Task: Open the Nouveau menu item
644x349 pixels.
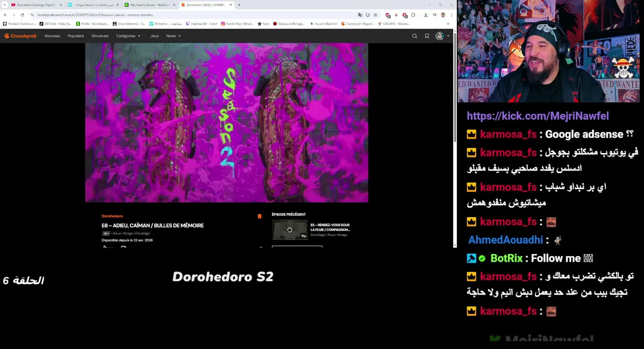Action: pos(52,36)
